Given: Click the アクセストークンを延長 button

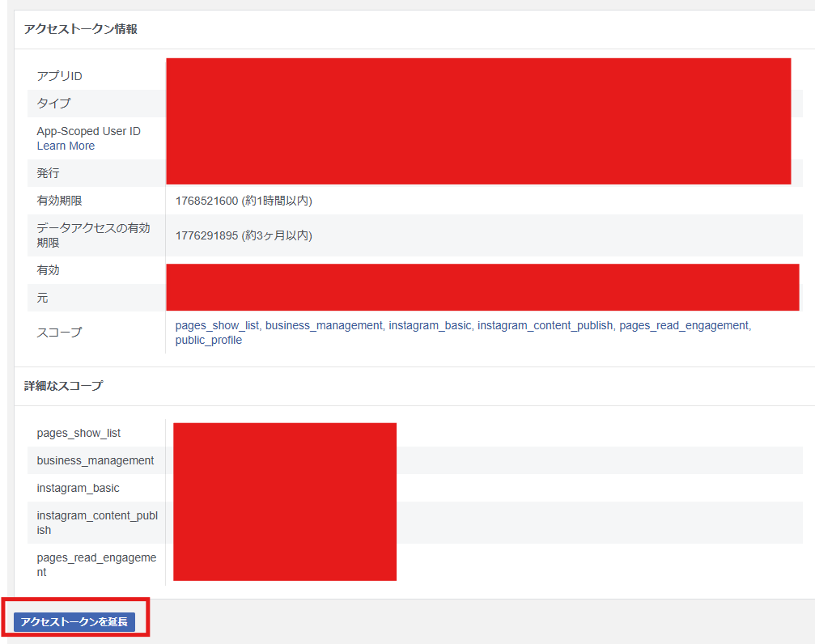Looking at the screenshot, I should tap(74, 621).
